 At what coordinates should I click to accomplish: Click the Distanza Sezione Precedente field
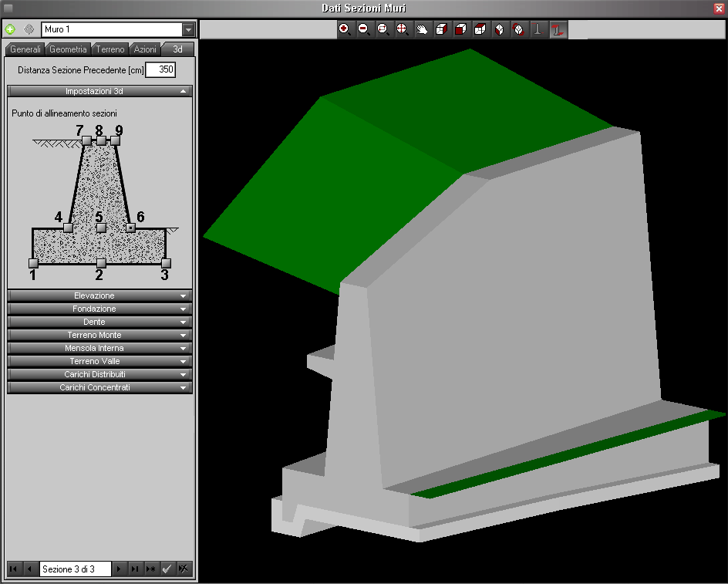click(x=160, y=70)
